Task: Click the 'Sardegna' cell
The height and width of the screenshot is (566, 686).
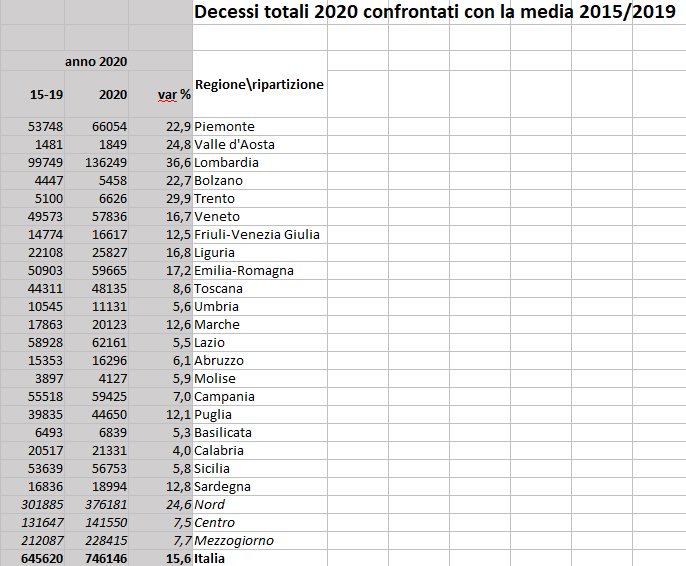Action: pyautogui.click(x=260, y=486)
